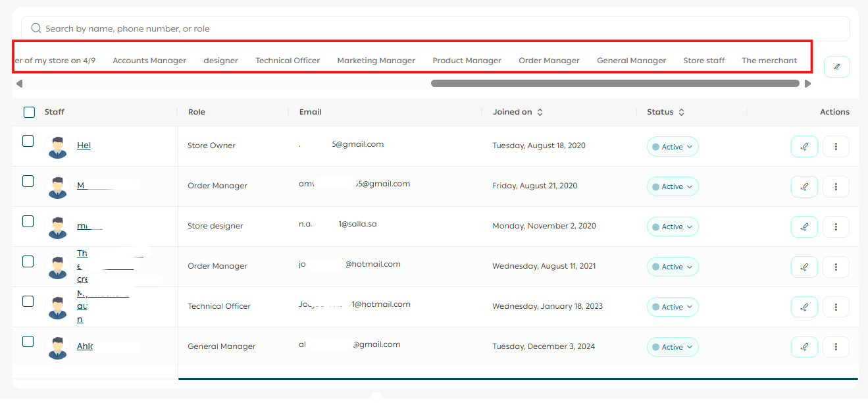Switch to the Accounts Manager role tab

point(149,61)
